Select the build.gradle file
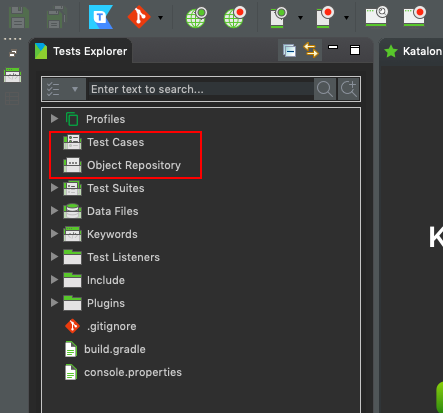Screen dimensions: 443x413 click(x=115, y=349)
